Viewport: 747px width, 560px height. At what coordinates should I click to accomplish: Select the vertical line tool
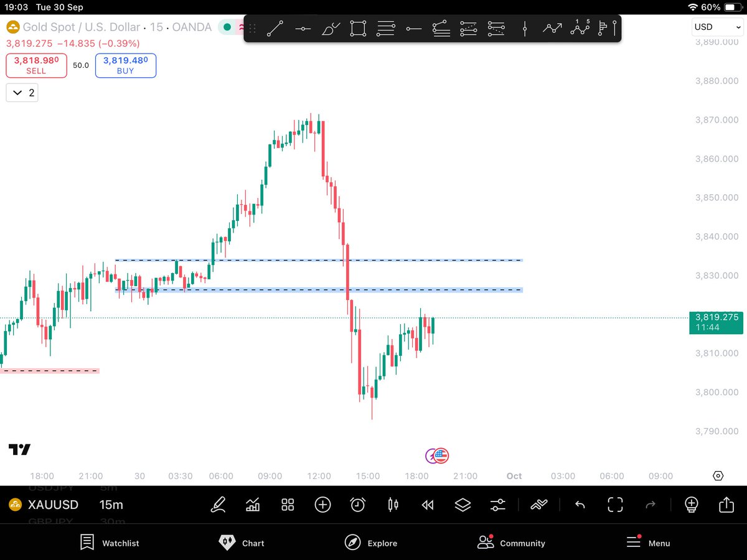pos(525,28)
